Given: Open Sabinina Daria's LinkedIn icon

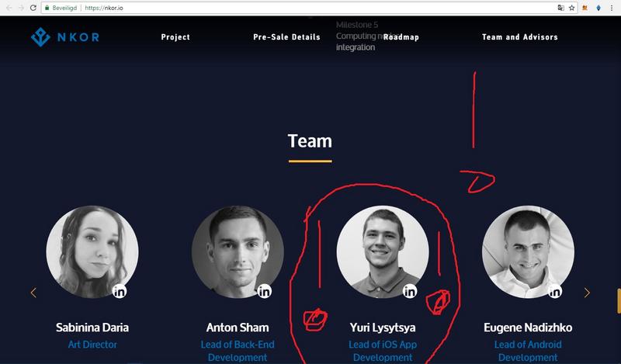Looking at the screenshot, I should [120, 292].
